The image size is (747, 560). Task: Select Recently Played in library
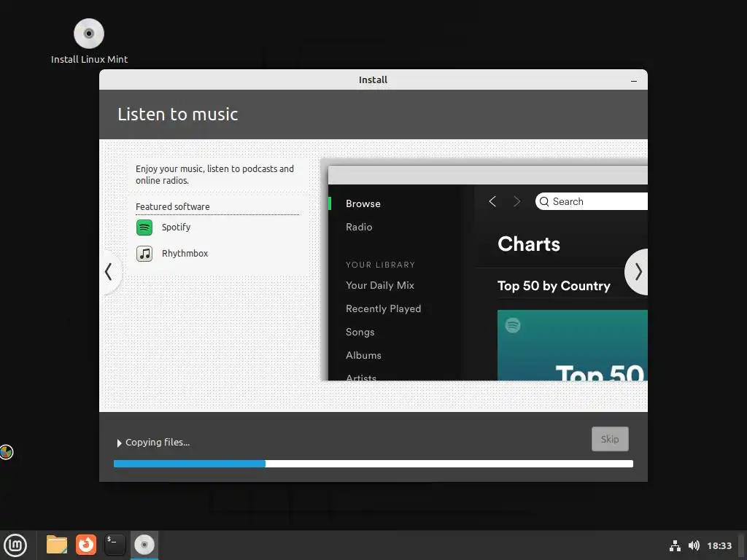tap(383, 308)
